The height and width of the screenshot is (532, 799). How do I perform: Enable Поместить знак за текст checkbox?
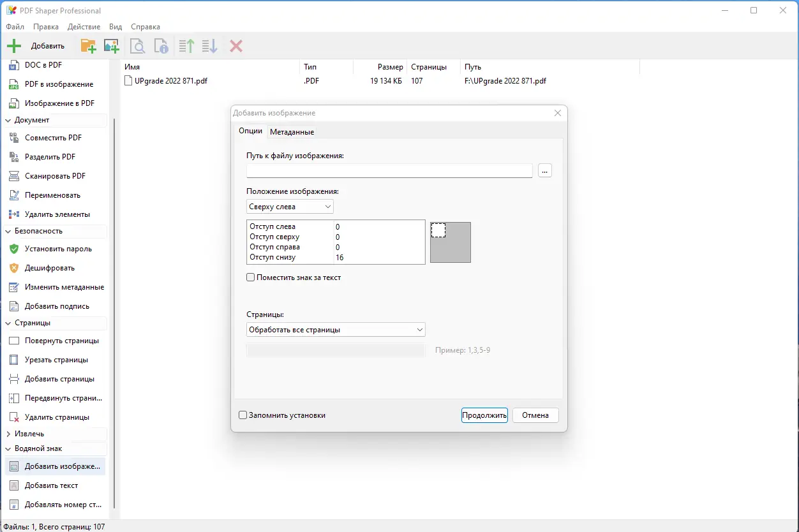point(251,277)
